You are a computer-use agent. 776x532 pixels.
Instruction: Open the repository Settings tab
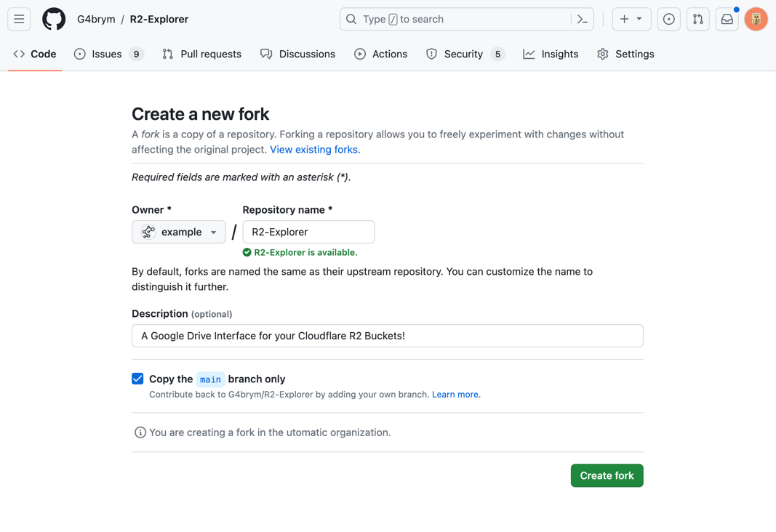[625, 54]
